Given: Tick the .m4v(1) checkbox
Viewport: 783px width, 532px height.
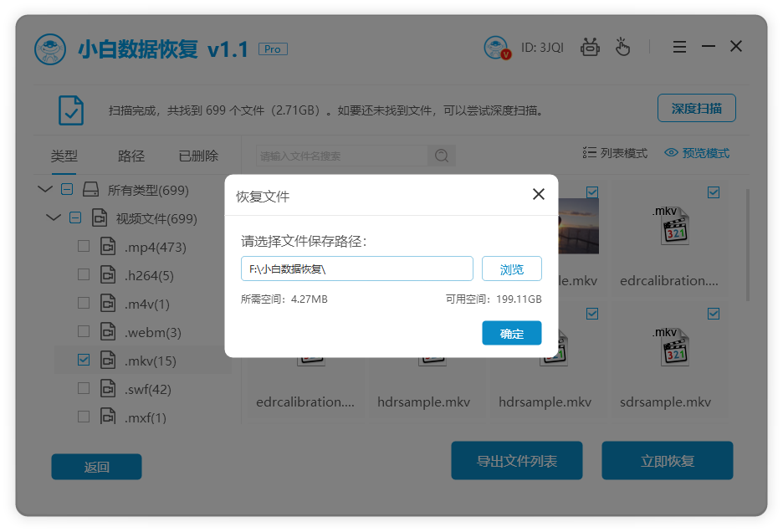Looking at the screenshot, I should (84, 303).
